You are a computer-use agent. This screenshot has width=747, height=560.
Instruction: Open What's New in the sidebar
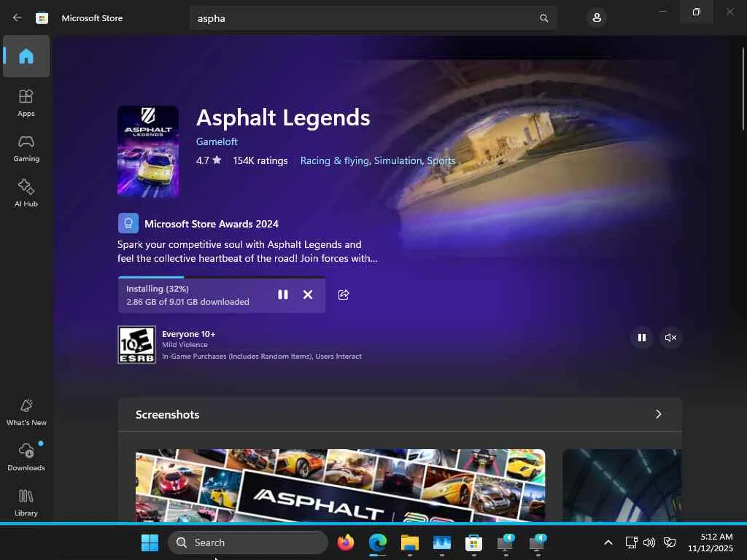coord(26,412)
